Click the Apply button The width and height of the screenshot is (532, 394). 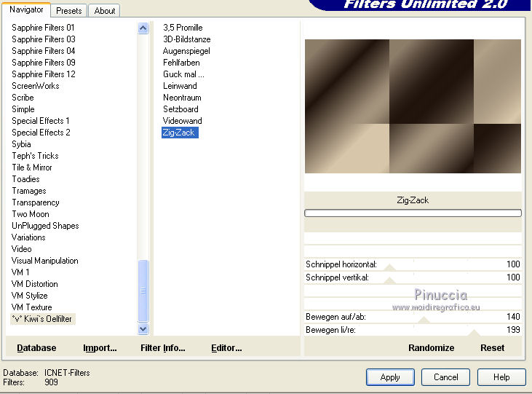click(390, 377)
